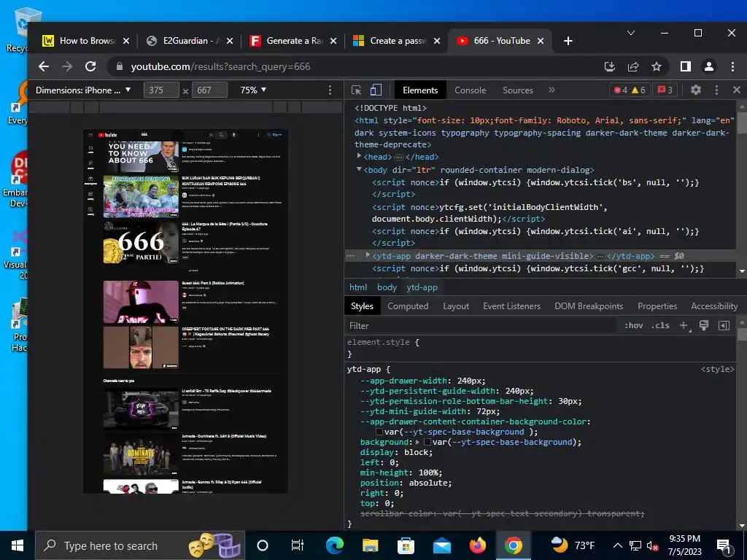
Task: Toggle the device toolbar icon
Action: coord(376,90)
